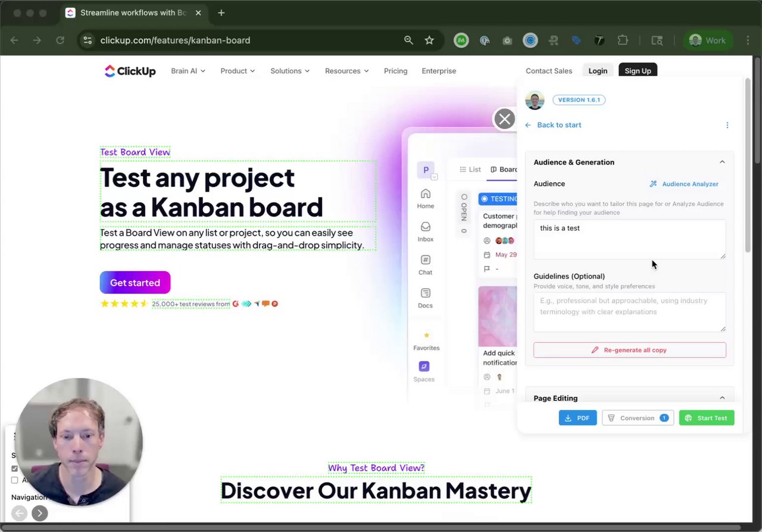Click the browser zoom magnifier icon
Screen dimensions: 762x532
[x=408, y=40]
